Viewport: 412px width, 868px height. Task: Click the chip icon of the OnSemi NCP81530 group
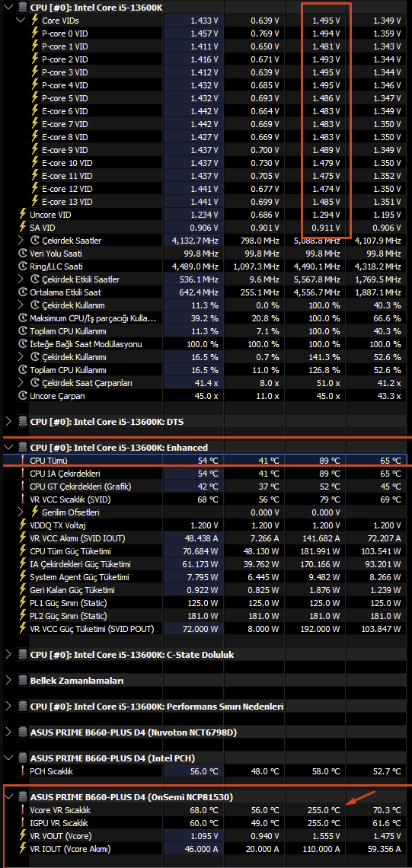[23, 796]
